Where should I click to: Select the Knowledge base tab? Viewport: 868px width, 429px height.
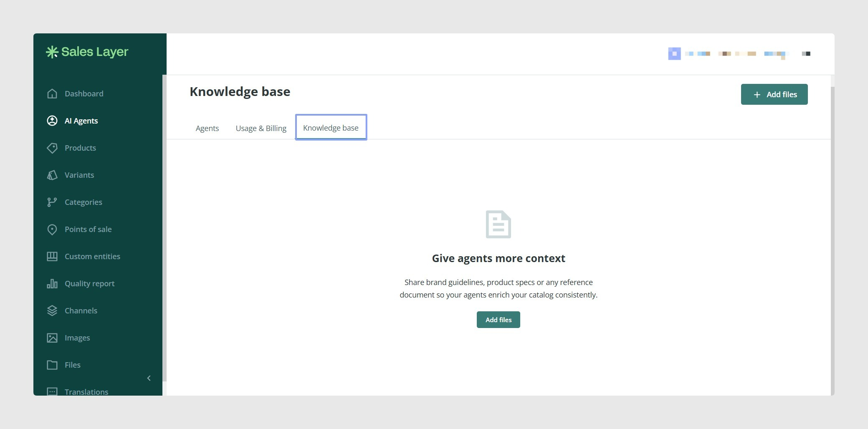point(331,128)
